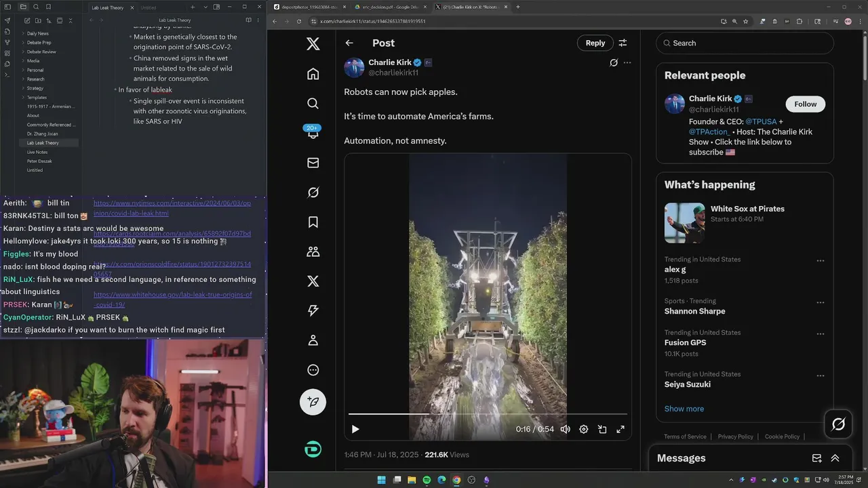Follow Charlie Kirk
Screen dimensions: 868x488
806,104
